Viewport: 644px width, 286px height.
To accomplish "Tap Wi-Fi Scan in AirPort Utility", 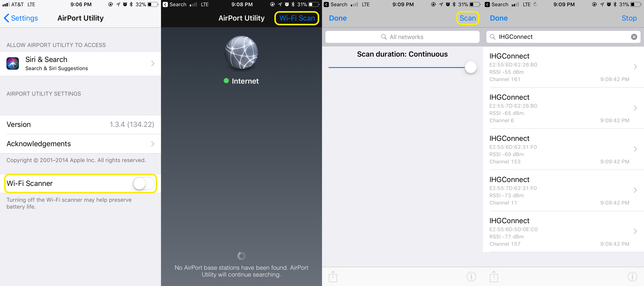I will [x=297, y=18].
